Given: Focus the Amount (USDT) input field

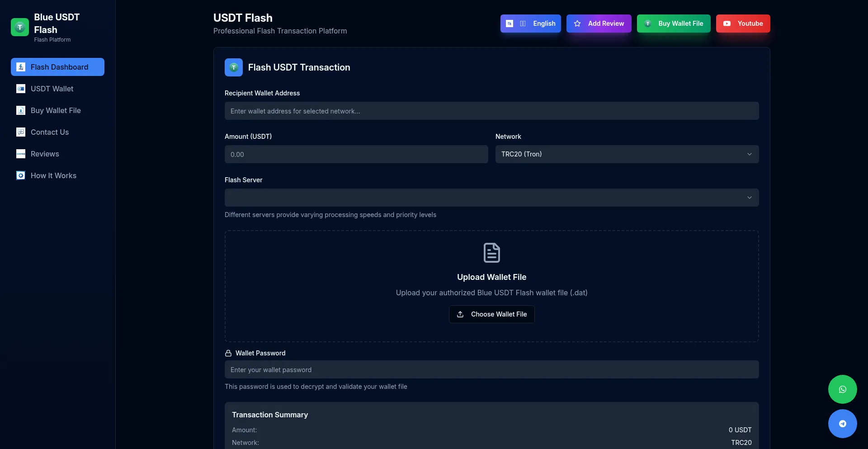Looking at the screenshot, I should pos(356,154).
